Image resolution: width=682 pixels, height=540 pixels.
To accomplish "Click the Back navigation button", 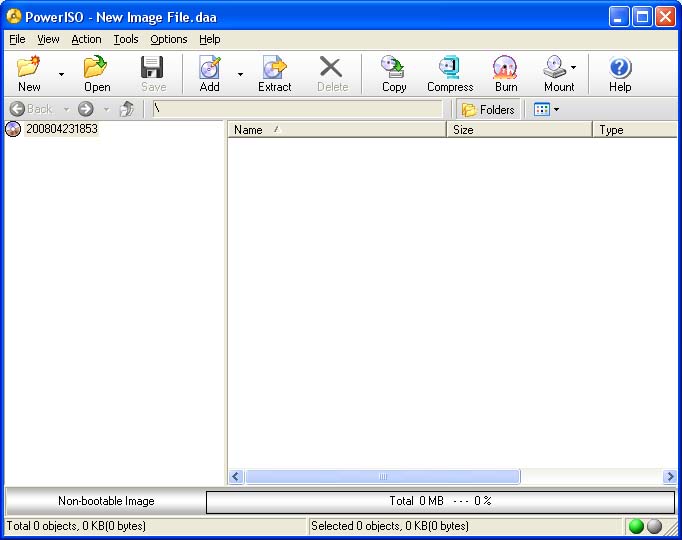I will tap(31, 109).
